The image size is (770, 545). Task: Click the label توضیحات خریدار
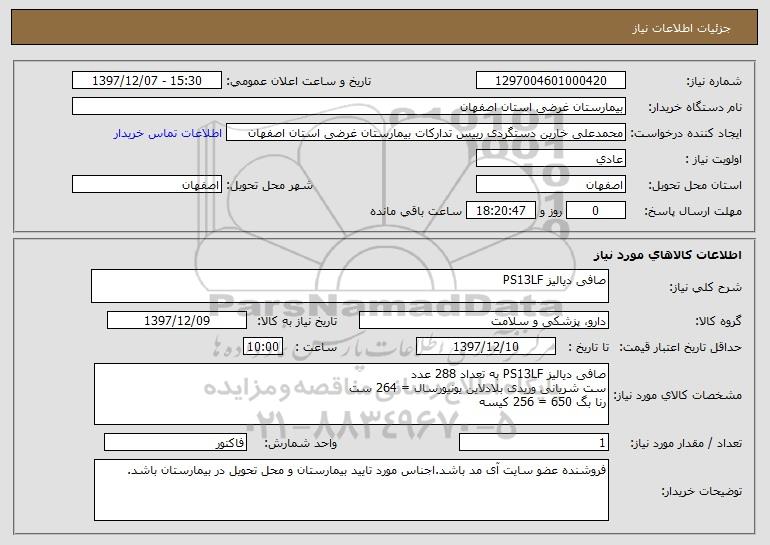(702, 491)
